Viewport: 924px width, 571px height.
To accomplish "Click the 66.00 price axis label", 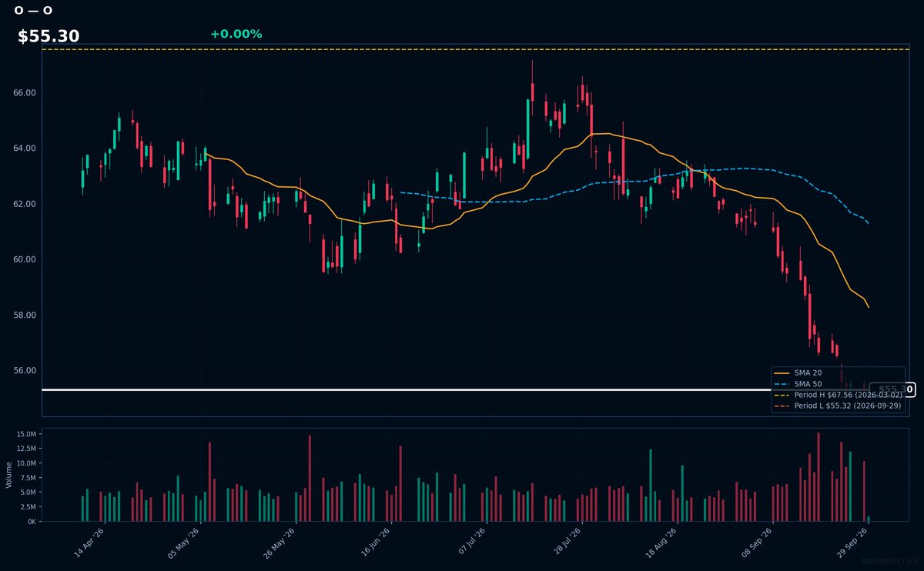I will tap(25, 93).
